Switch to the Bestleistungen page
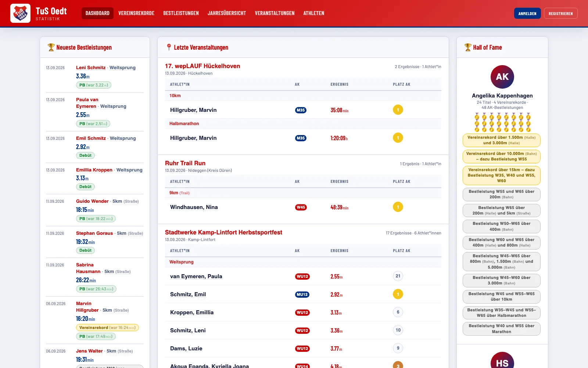Screen dimensions: 588x368 181,13
